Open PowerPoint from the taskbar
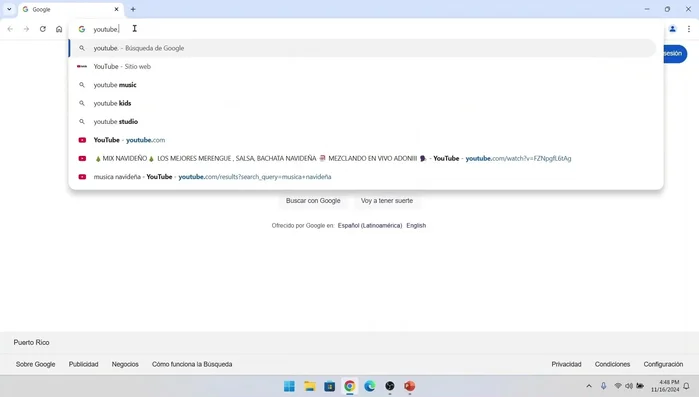699x397 pixels. (410, 386)
